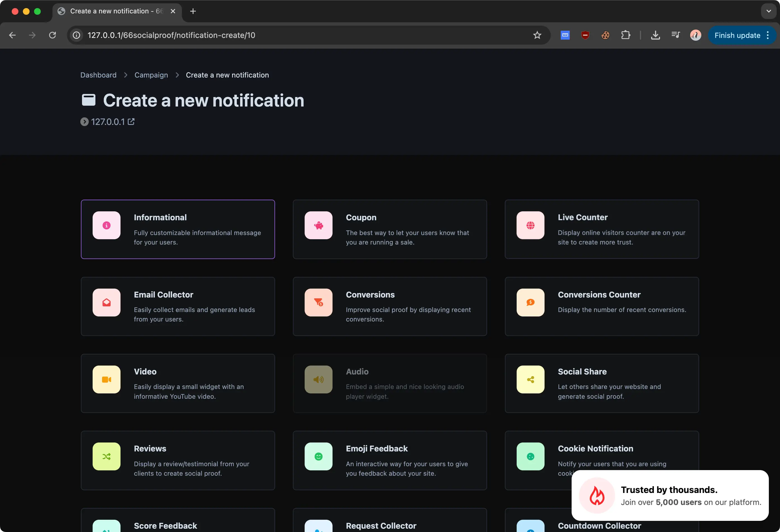Viewport: 780px width, 532px height.
Task: Select the Cookie Notification option
Action: pos(595,449)
